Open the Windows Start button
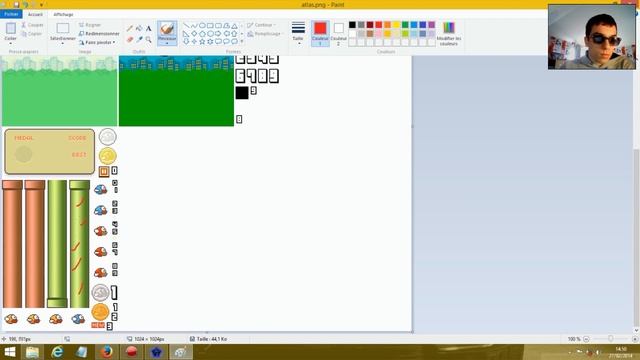Image resolution: width=640 pixels, height=360 pixels. pos(10,352)
